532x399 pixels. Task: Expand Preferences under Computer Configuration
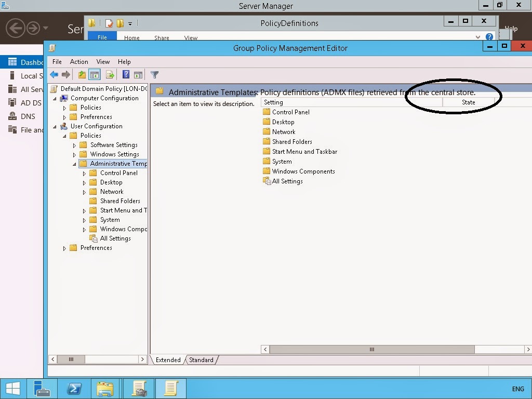(x=64, y=117)
